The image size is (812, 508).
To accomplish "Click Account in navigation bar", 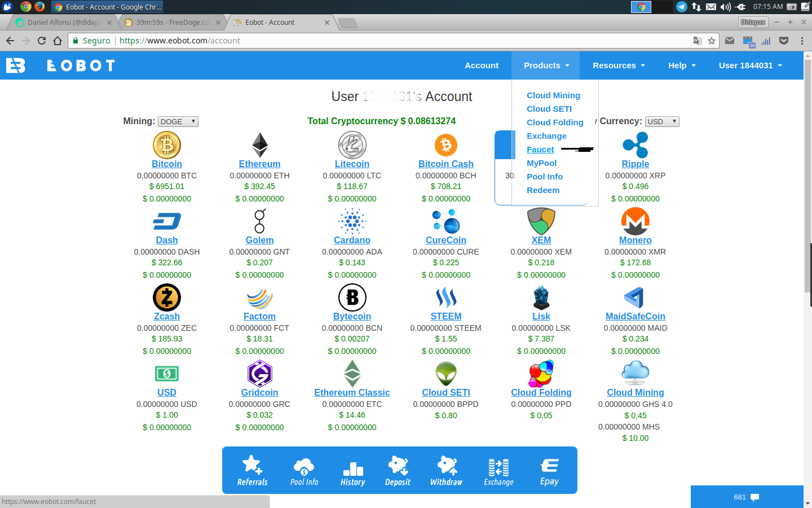I will coord(482,65).
